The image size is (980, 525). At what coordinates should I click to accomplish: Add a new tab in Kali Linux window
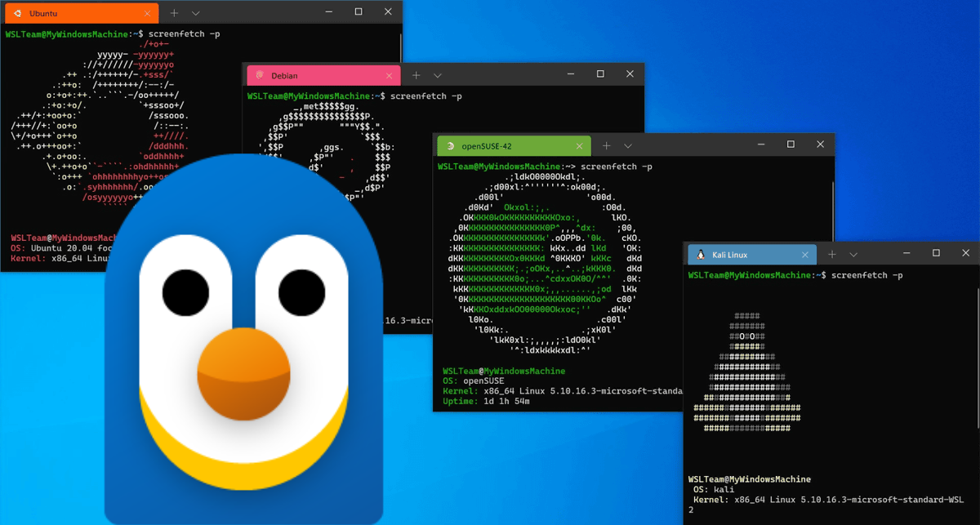[831, 255]
